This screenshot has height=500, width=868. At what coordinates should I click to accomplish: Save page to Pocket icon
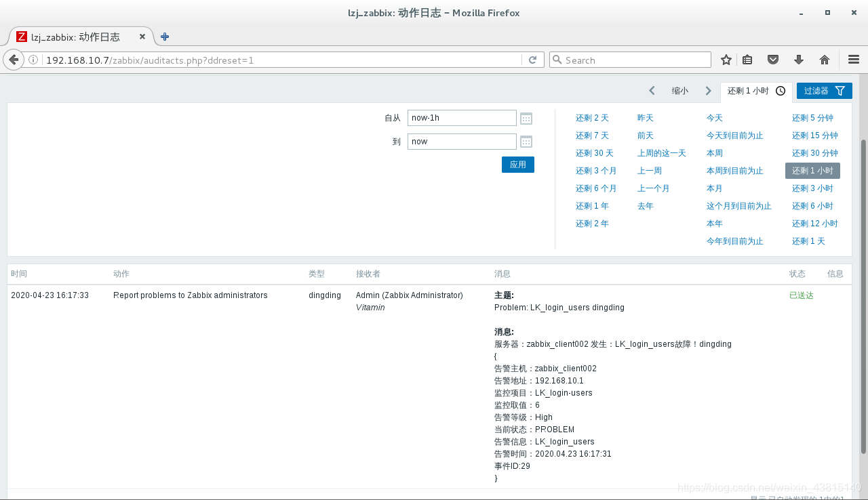(x=773, y=60)
